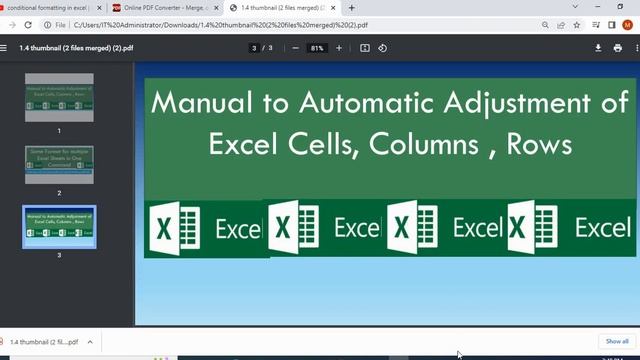Click the address bar file path

221,25
